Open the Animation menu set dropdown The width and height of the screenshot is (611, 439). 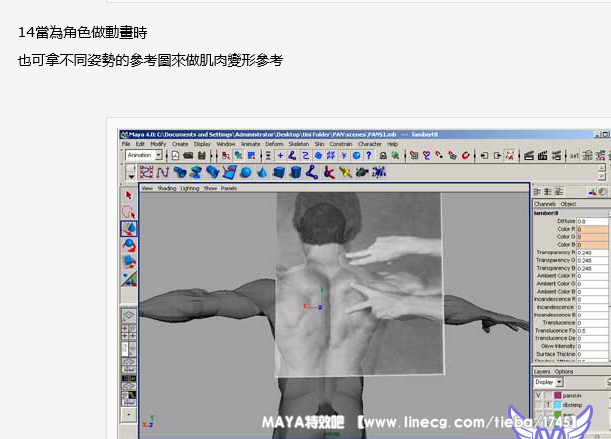pos(143,156)
